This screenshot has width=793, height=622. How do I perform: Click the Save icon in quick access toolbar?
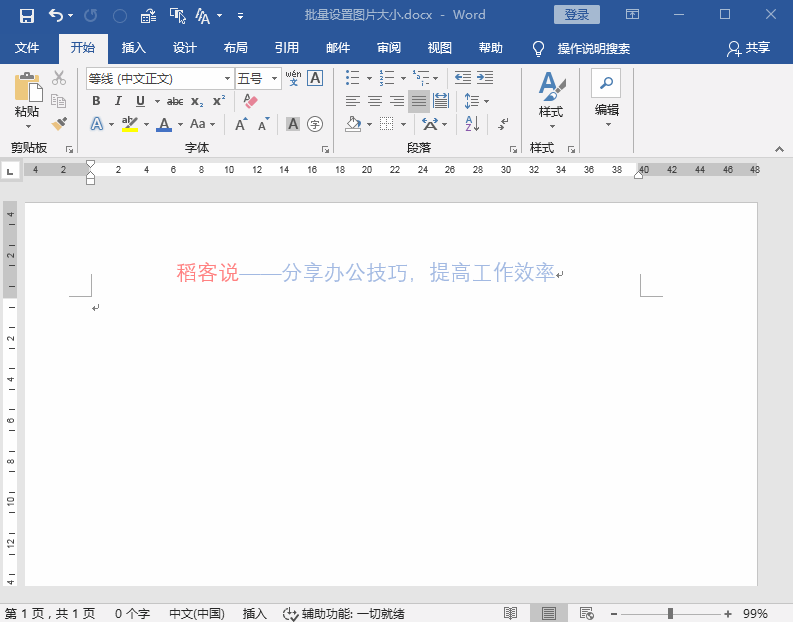coord(27,16)
